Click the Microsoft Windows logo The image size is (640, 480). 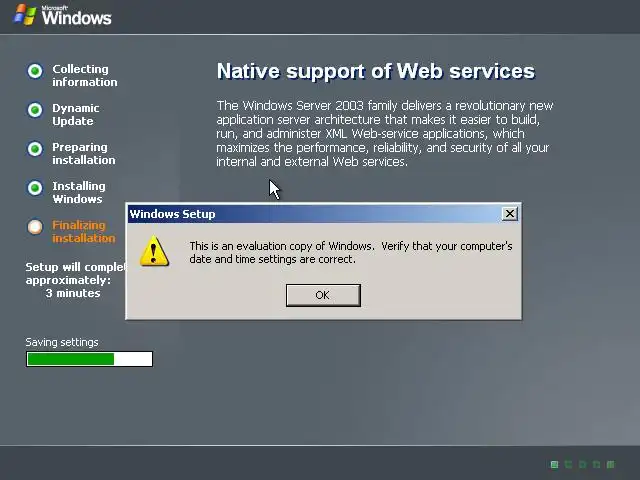coord(62,16)
